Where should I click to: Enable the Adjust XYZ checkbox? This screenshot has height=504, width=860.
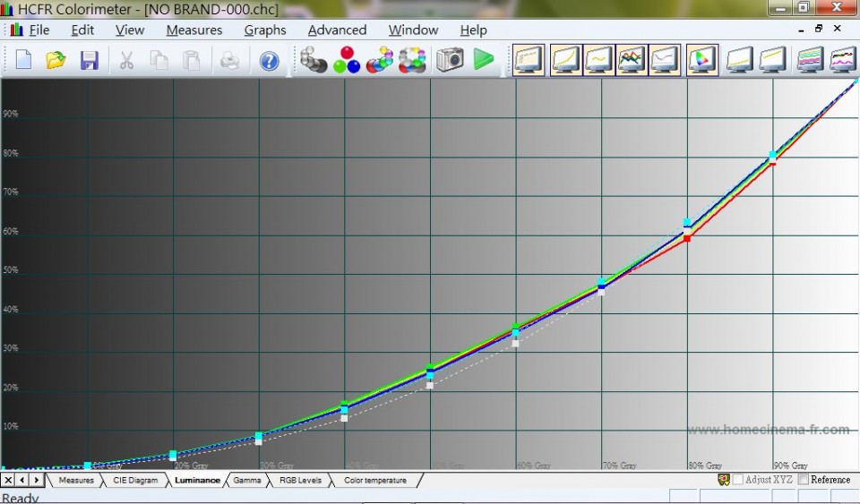click(x=738, y=480)
